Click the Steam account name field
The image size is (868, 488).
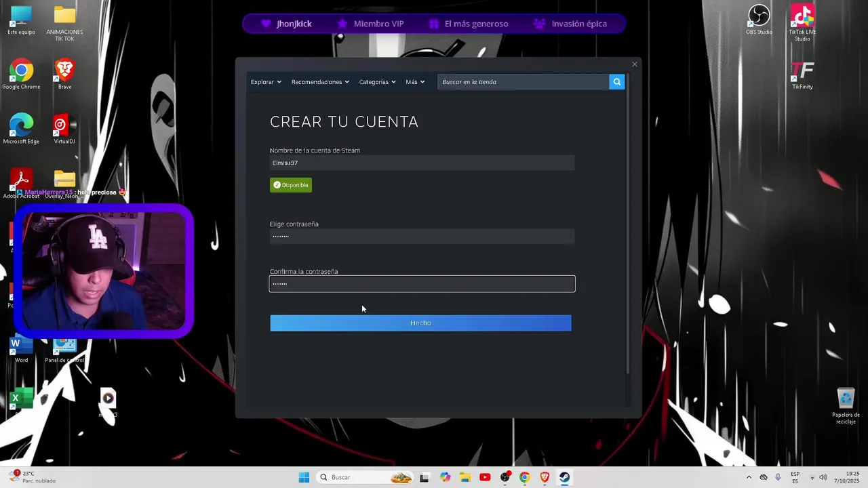click(x=422, y=163)
